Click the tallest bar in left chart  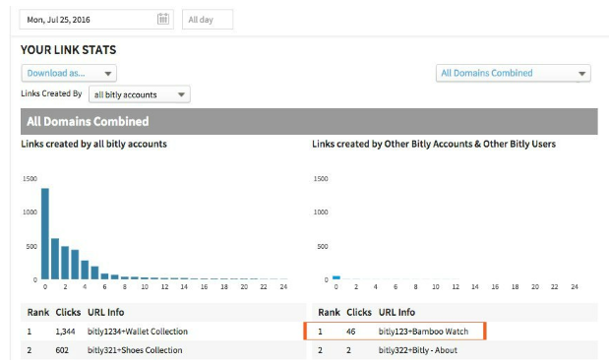(45, 233)
